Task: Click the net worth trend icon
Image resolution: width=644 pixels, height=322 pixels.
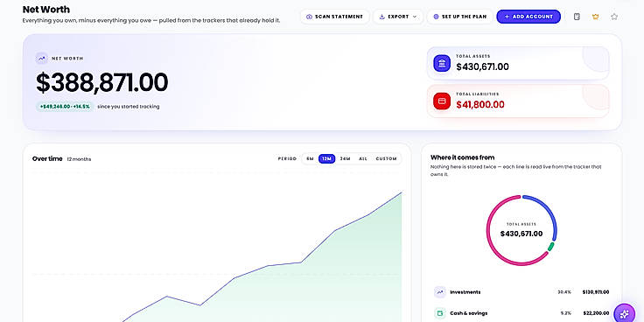Action: click(41, 59)
